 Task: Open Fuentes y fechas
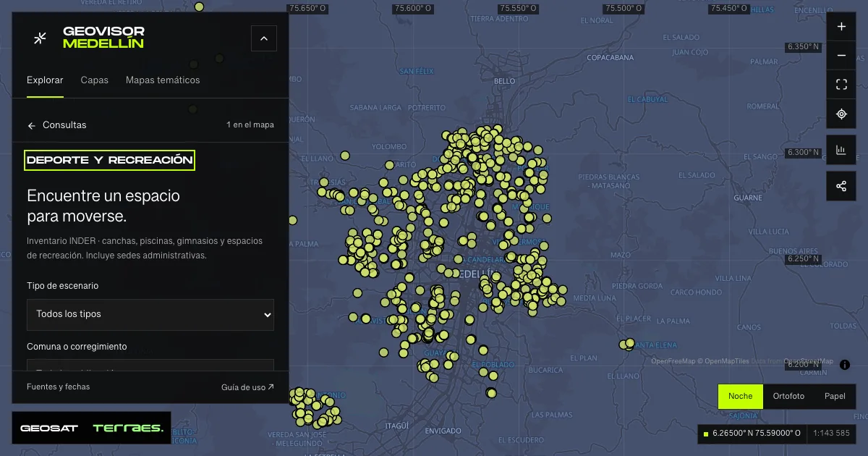point(59,387)
